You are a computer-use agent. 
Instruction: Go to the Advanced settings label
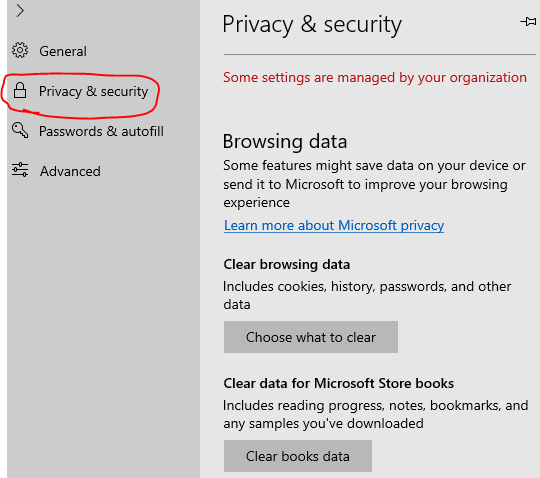point(70,171)
